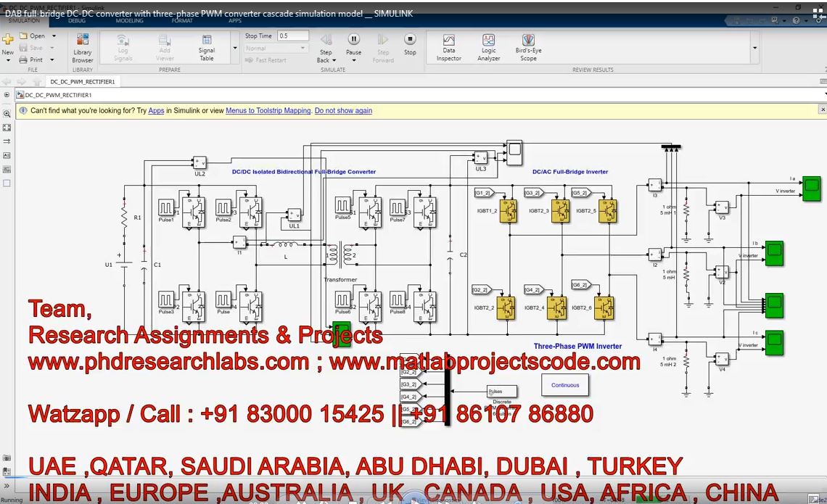
Task: Switch to the Modeling ribbon tab
Action: click(129, 20)
